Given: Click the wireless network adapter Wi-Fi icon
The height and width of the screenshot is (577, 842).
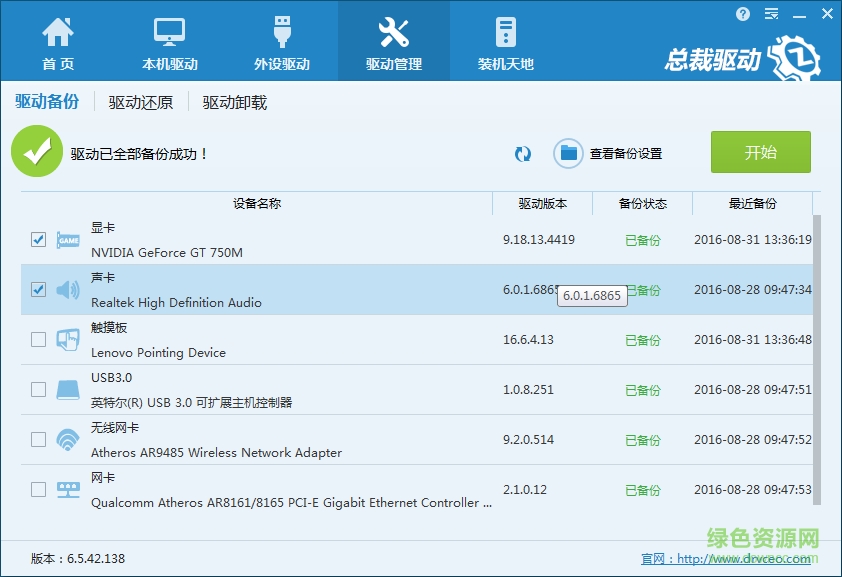Looking at the screenshot, I should [68, 440].
